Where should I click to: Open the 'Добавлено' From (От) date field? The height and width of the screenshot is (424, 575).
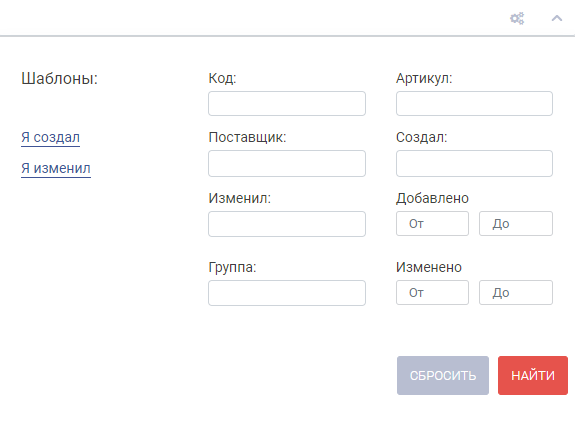432,223
